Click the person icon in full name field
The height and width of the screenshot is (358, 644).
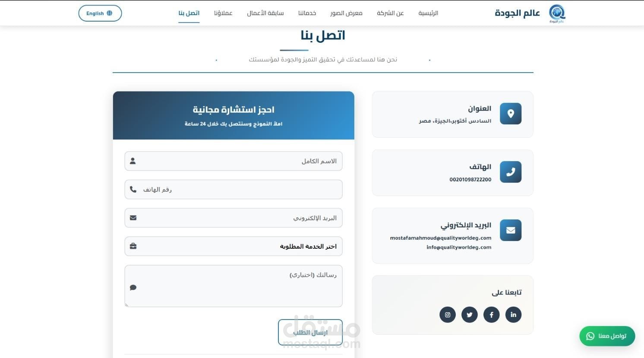(x=133, y=161)
